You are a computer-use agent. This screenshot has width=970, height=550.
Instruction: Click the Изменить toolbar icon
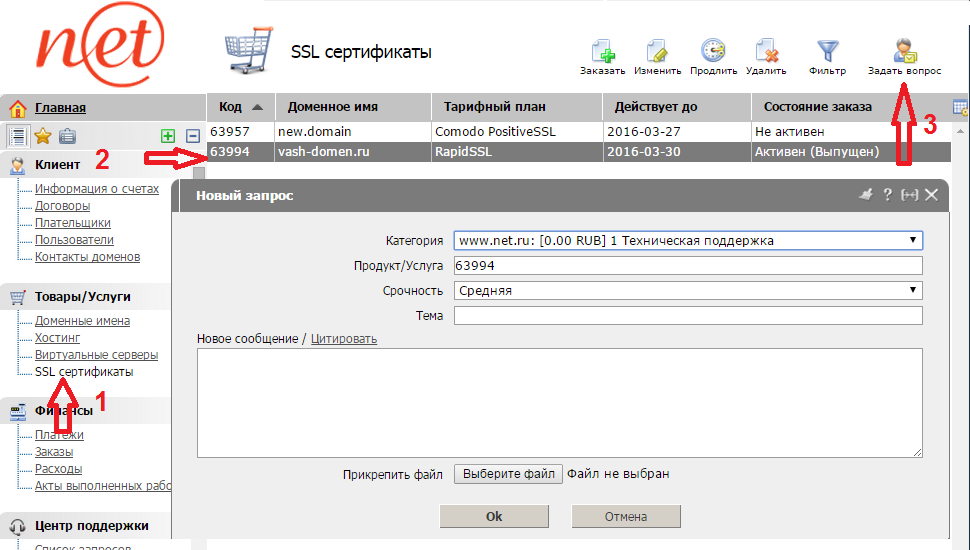[657, 52]
